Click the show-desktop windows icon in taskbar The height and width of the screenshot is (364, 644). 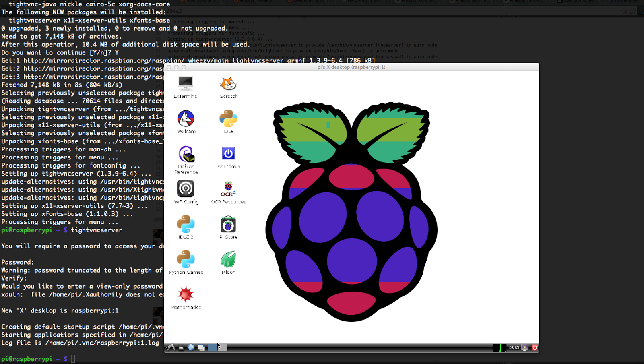201,347
